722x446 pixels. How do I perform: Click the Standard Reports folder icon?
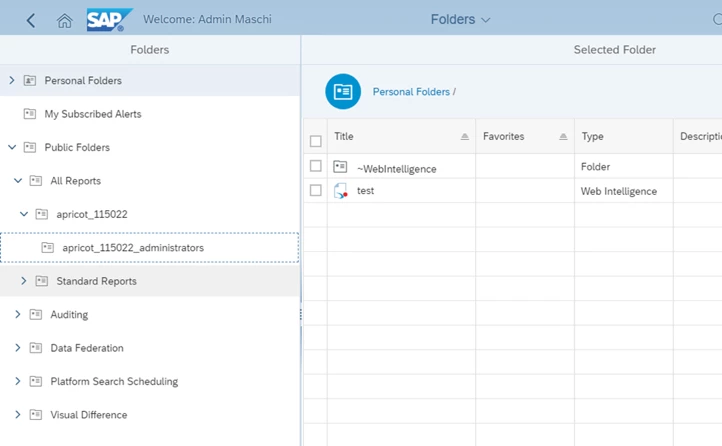42,281
